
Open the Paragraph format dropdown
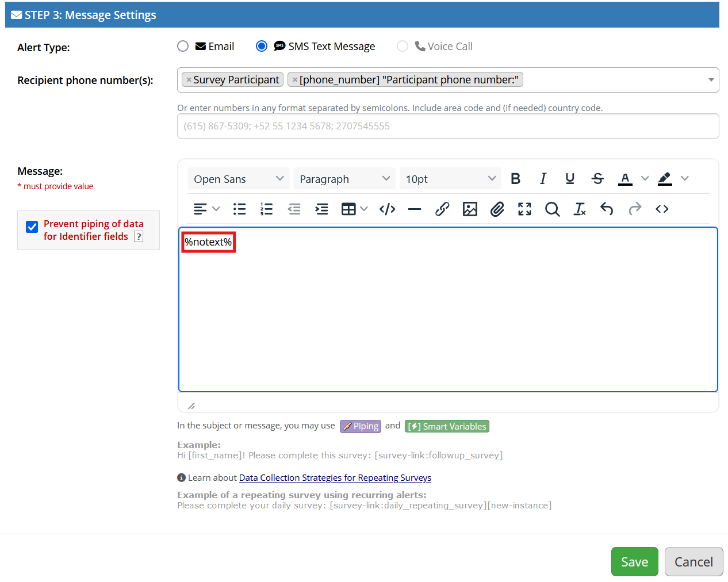coord(344,179)
